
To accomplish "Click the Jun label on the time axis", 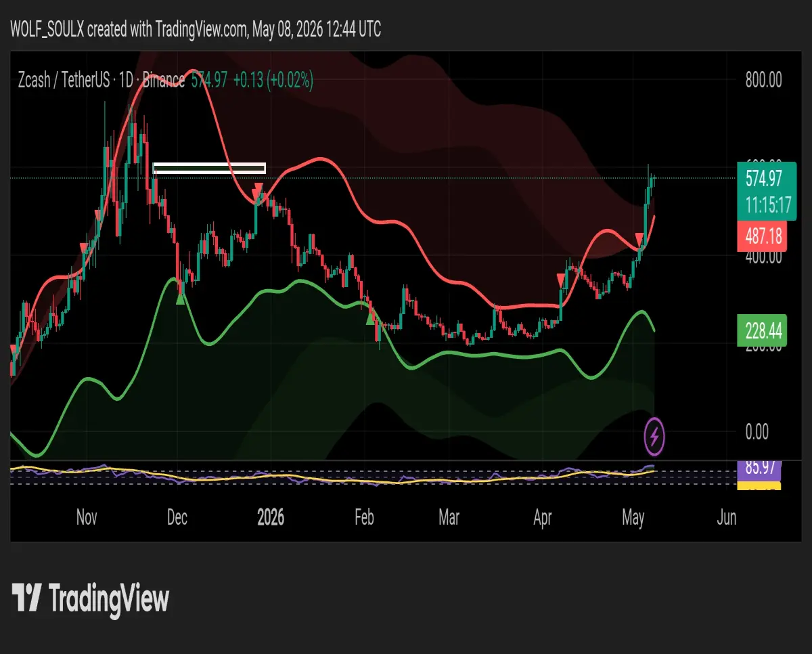I will (x=726, y=519).
